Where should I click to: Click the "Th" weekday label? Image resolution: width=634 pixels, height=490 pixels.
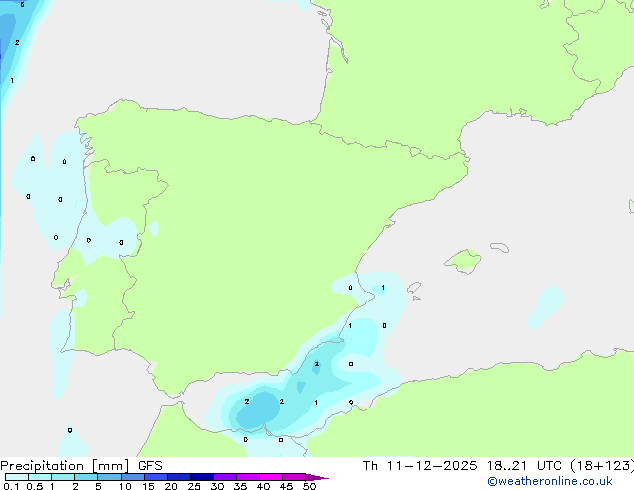pos(370,466)
